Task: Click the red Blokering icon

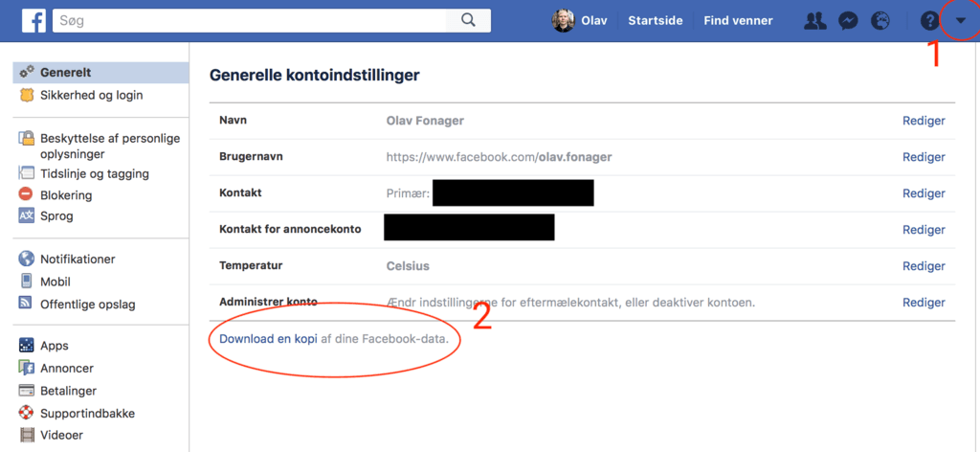Action: coord(26,194)
